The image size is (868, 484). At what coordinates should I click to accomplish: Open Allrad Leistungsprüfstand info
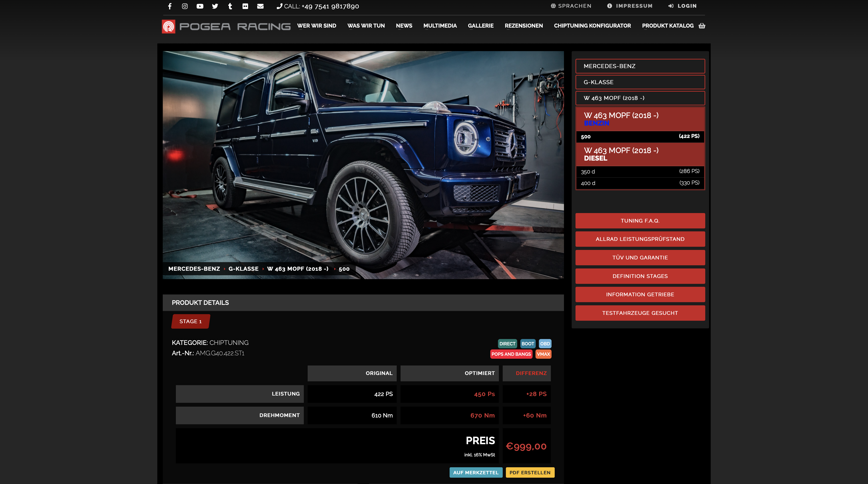coord(640,239)
